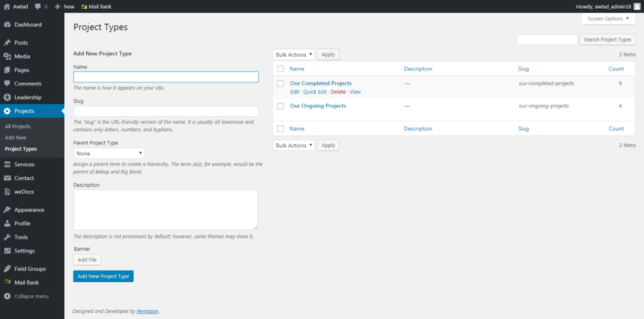Go to All Projects submenu item

point(18,126)
